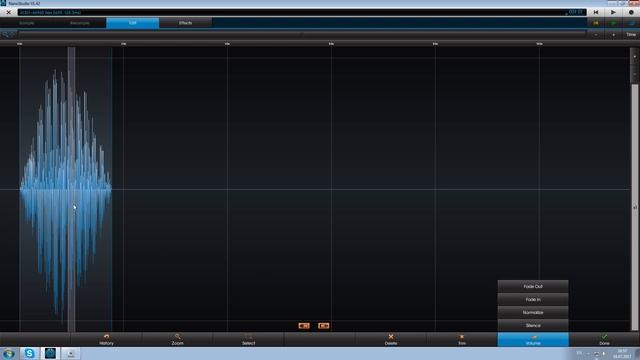
Task: Choose Fade Out from the Volume menu
Action: (x=533, y=287)
